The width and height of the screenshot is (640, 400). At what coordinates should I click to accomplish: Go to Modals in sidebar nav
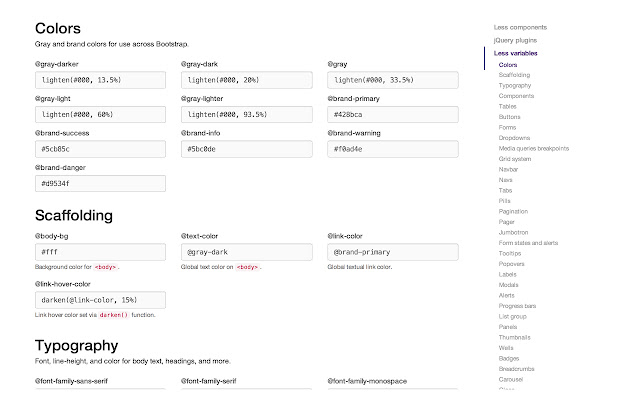point(508,285)
